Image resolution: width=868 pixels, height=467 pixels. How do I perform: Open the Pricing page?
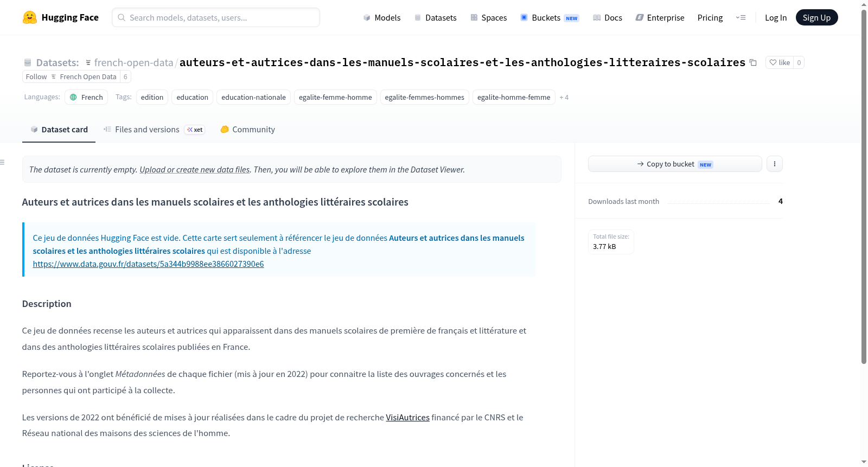710,17
